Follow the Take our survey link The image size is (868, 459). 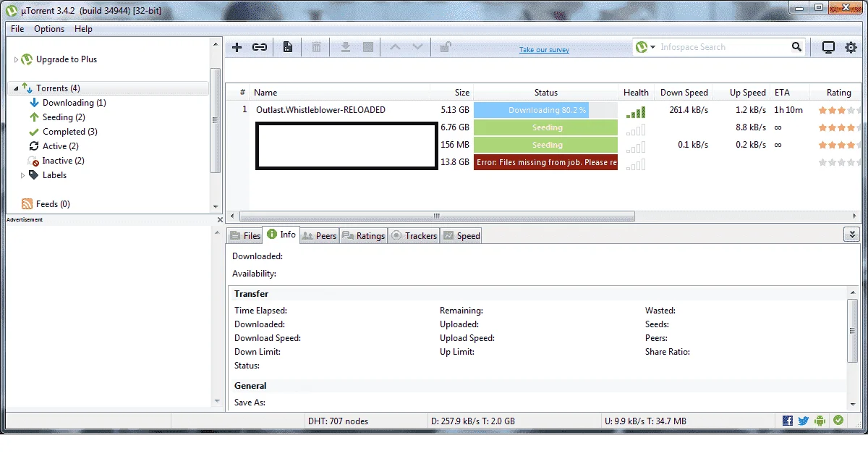tap(544, 50)
